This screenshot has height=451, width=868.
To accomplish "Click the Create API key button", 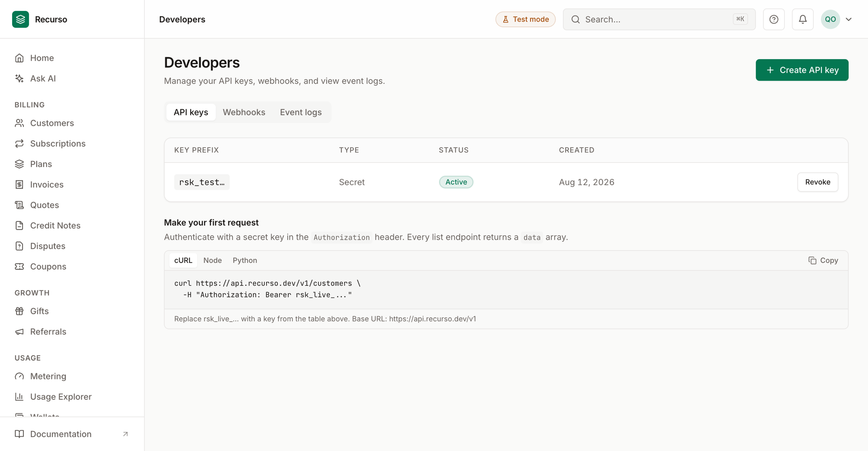I will click(802, 70).
